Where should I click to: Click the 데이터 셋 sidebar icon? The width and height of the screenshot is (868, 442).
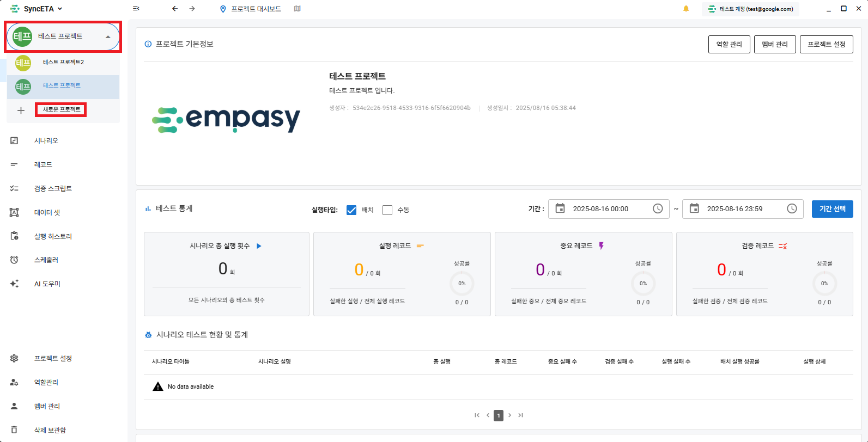pos(14,212)
